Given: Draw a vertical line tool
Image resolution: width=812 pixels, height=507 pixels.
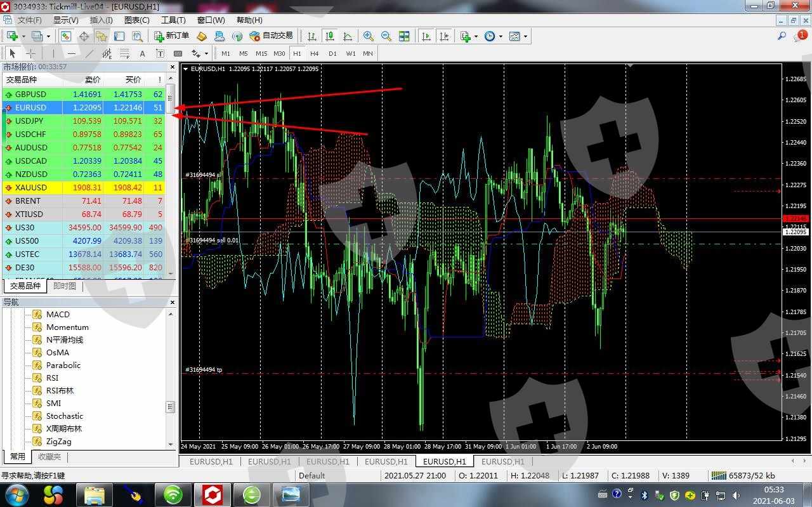Looking at the screenshot, I should click(x=54, y=54).
